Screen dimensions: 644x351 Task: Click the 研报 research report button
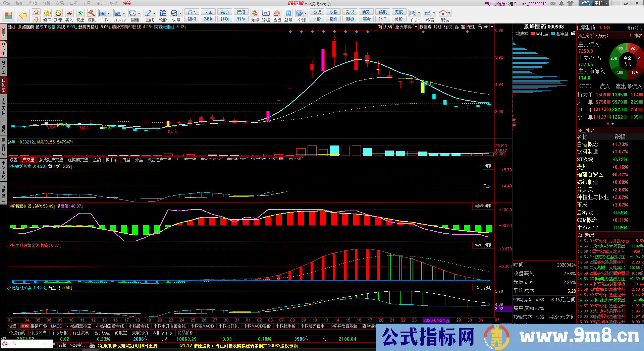click(192, 19)
